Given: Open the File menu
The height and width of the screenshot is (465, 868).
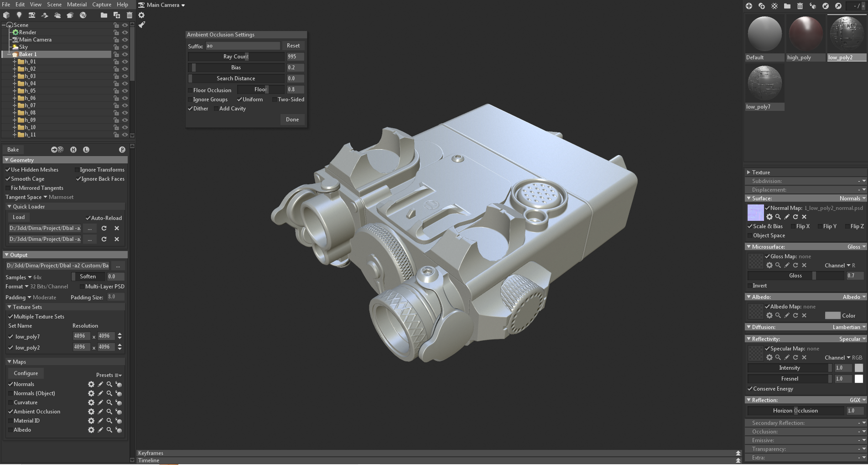Looking at the screenshot, I should coord(6,5).
